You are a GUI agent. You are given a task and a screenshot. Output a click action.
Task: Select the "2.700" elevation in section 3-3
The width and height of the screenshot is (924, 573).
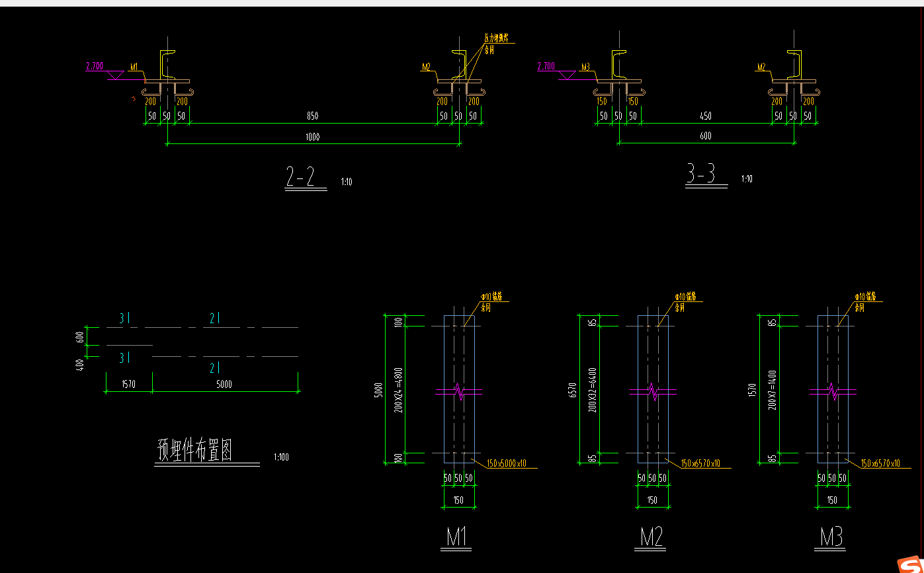tap(546, 66)
